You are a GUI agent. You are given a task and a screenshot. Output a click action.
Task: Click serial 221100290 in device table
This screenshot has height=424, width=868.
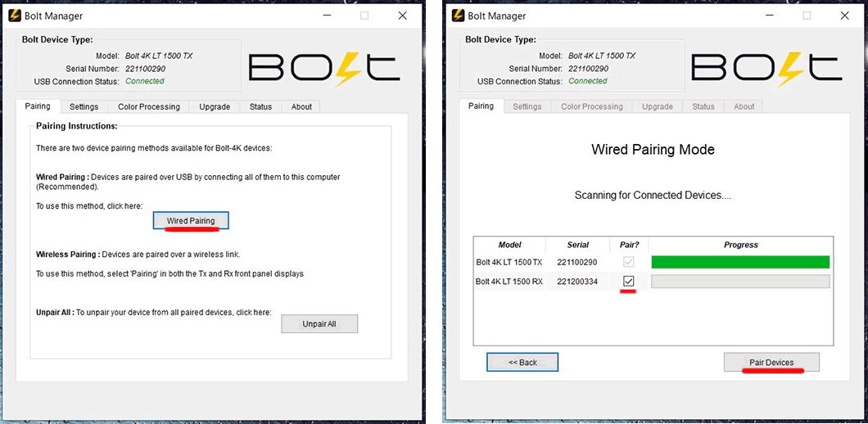577,262
